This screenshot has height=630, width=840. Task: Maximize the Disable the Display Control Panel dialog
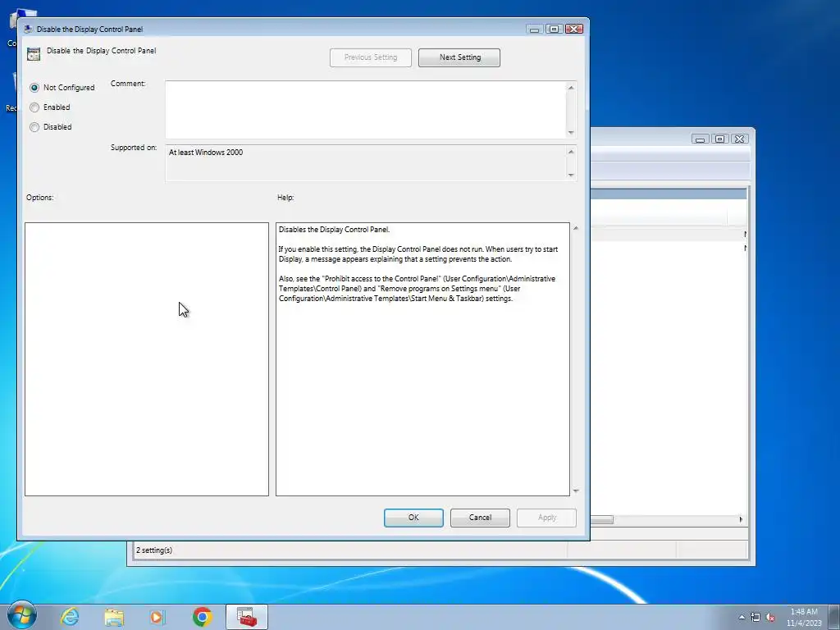554,29
